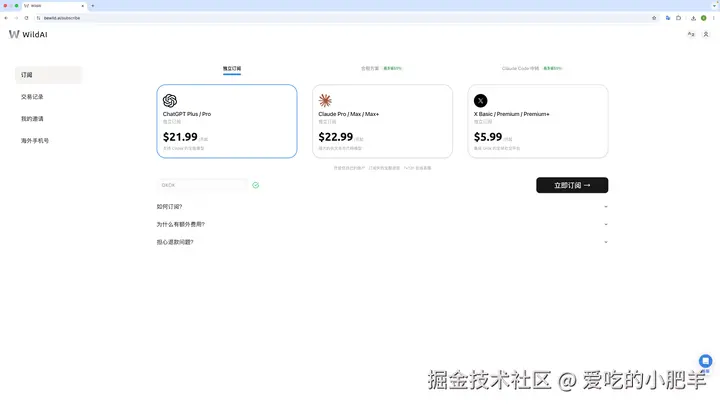Viewport: 720px width, 405px height.
Task: Click the WildAI logo
Action: (28, 34)
